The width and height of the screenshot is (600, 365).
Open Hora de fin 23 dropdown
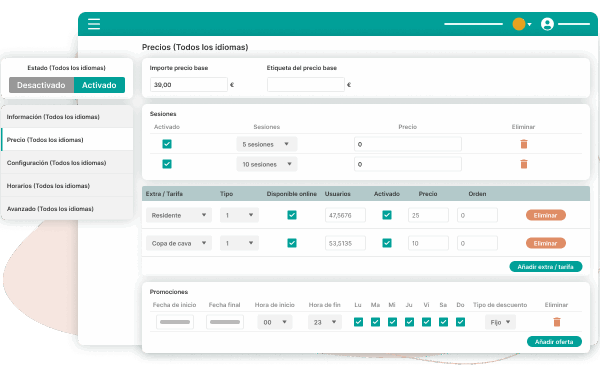coord(324,322)
